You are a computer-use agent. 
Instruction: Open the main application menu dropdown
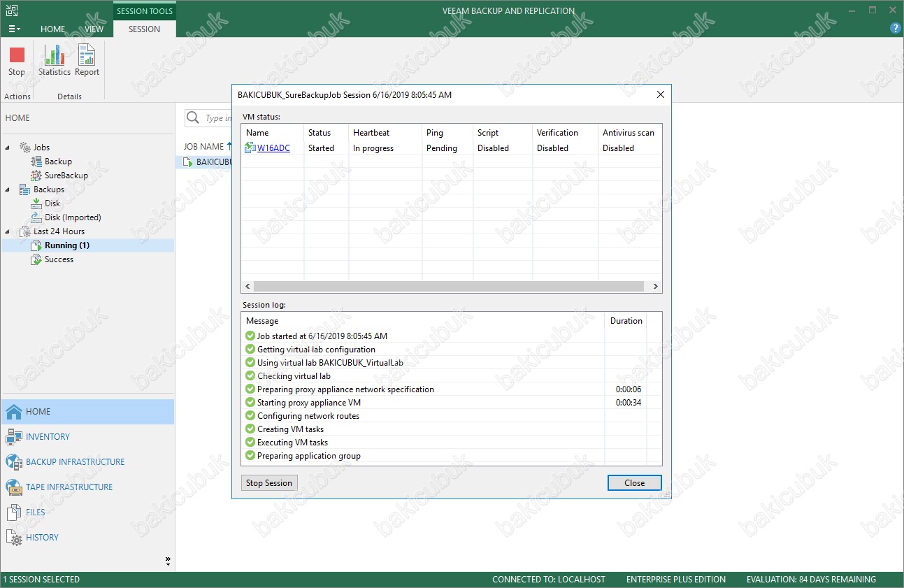point(14,29)
